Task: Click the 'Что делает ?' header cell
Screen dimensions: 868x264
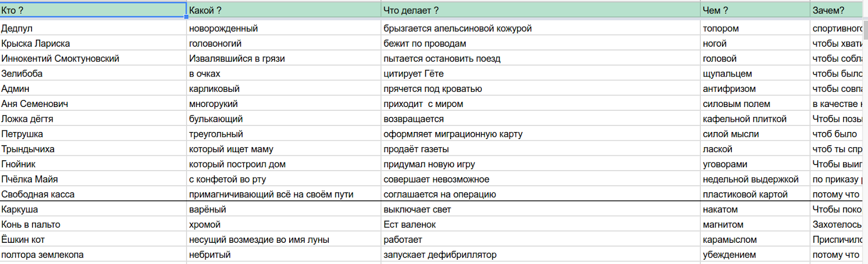Action: pos(541,10)
